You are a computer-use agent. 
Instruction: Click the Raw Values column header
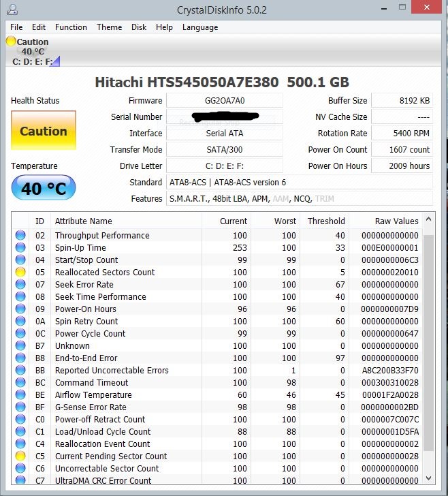(386, 221)
